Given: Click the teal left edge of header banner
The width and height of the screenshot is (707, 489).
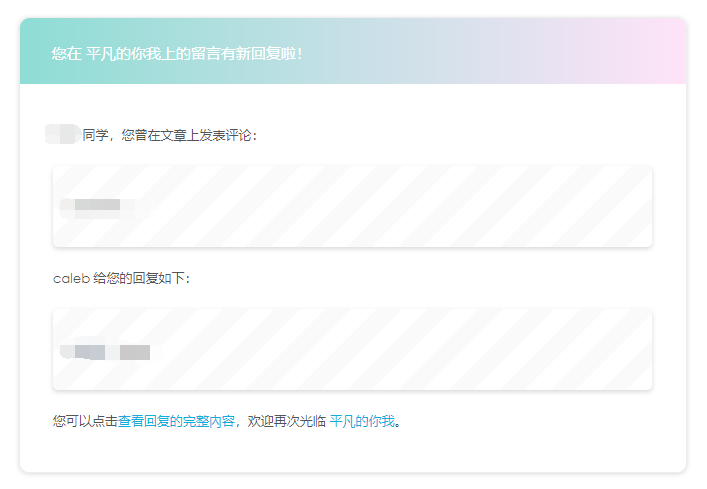Looking at the screenshot, I should (x=32, y=52).
